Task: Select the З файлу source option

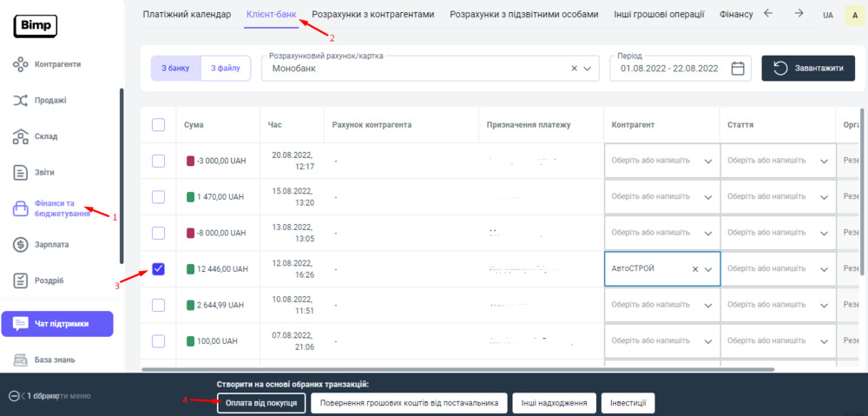Action: click(226, 69)
